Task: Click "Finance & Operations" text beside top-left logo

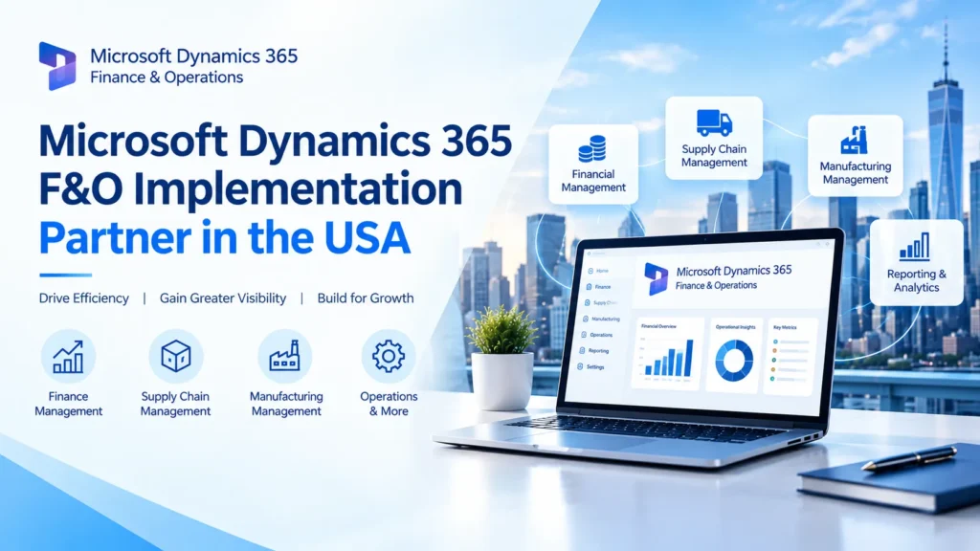Action: 167,77
